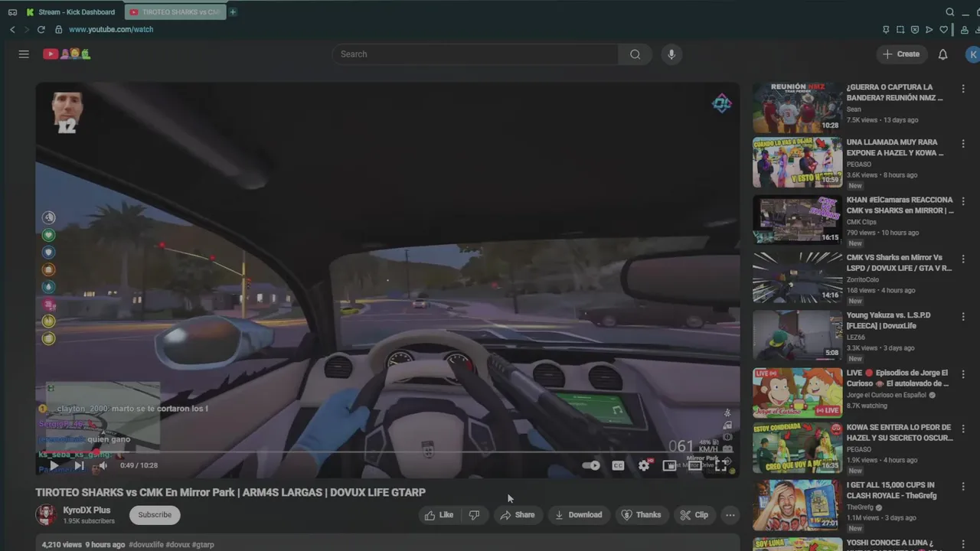The width and height of the screenshot is (980, 551).
Task: Share this video
Action: [518, 515]
